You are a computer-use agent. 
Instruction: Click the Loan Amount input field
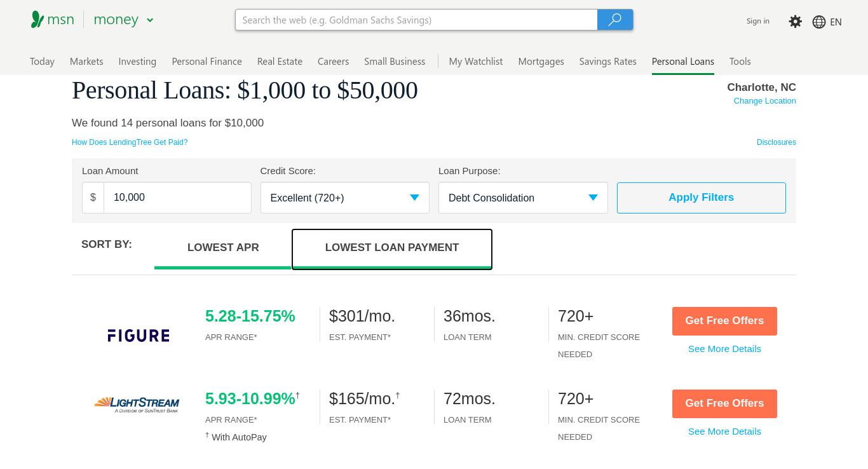coord(177,198)
